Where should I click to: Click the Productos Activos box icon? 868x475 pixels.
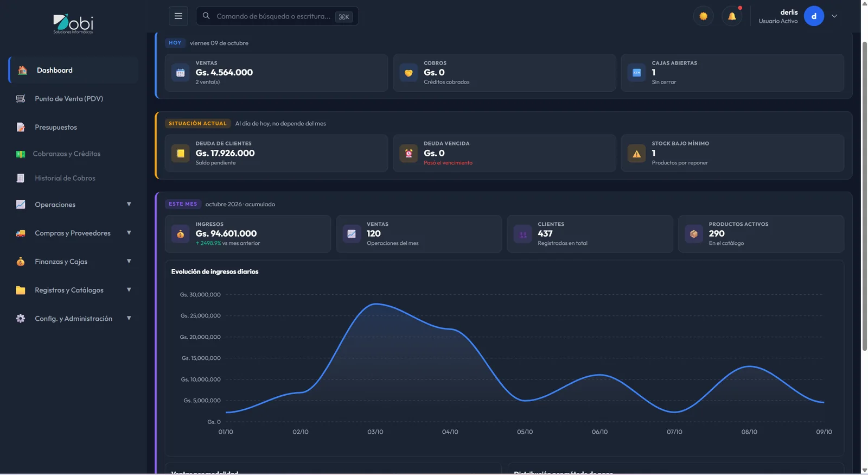click(x=694, y=234)
